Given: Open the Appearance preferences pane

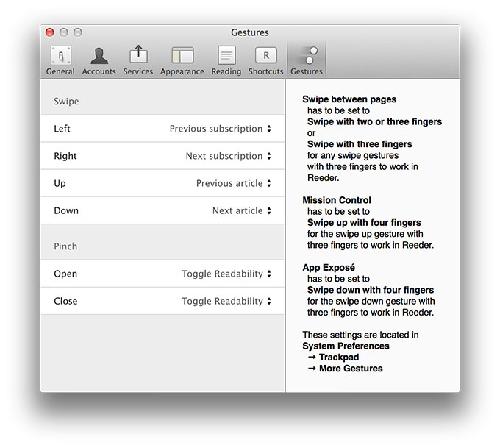Looking at the screenshot, I should point(182,60).
